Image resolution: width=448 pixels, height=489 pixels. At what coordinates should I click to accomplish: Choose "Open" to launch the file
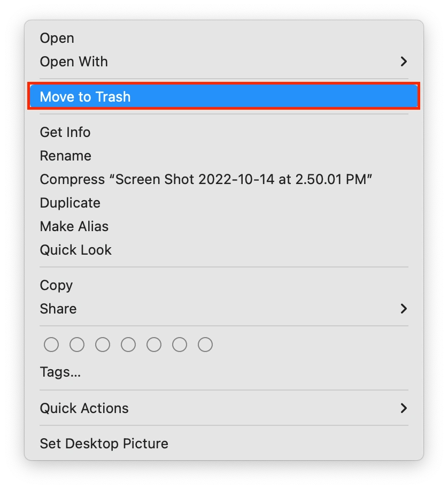coord(57,38)
